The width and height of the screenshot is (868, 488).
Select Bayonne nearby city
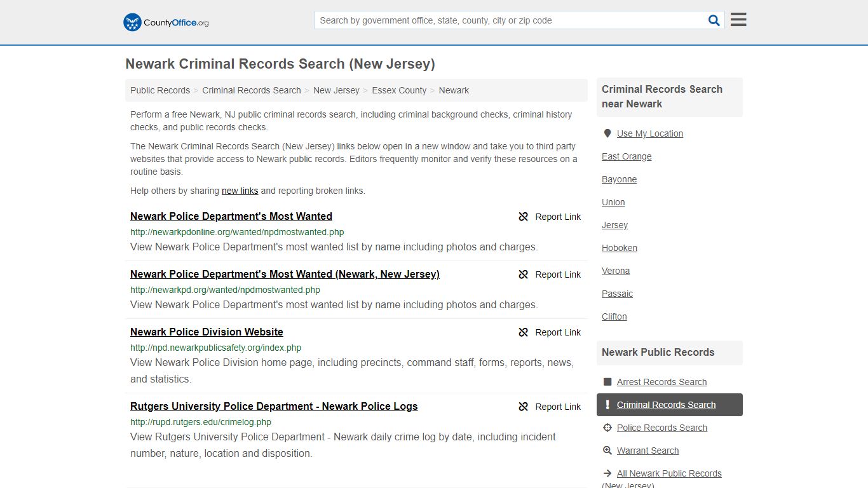tap(619, 179)
